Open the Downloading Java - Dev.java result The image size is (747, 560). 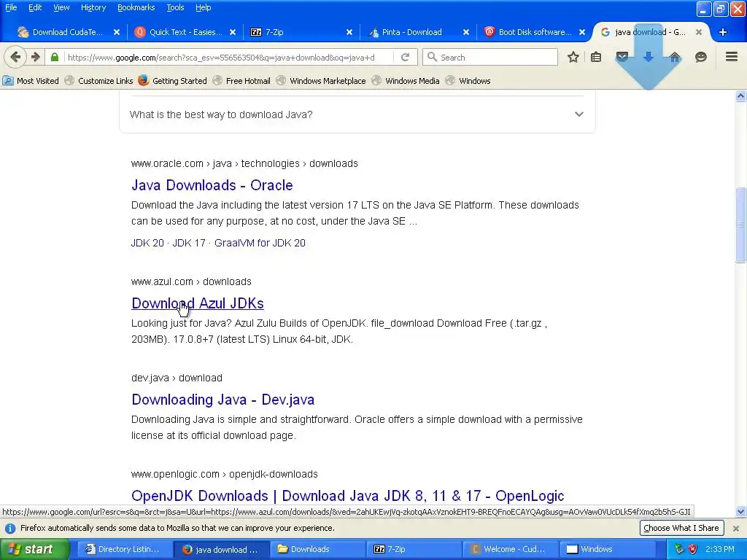click(223, 400)
